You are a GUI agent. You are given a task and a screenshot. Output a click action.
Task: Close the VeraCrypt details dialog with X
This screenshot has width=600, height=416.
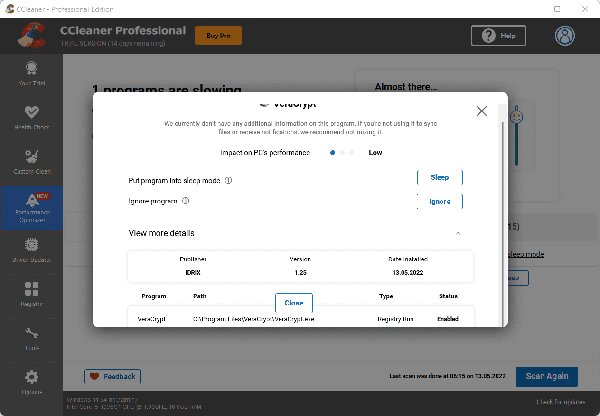[482, 111]
